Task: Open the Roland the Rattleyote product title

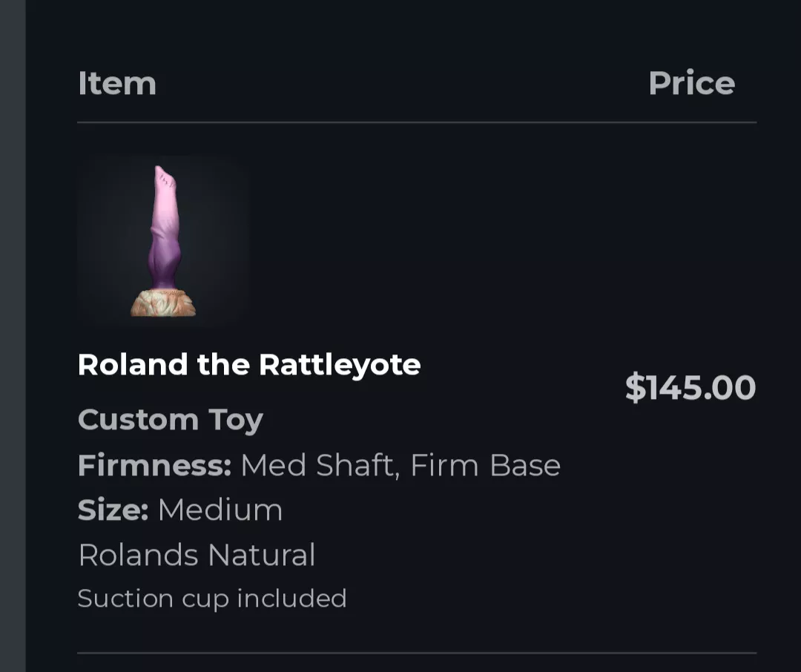Action: (248, 364)
